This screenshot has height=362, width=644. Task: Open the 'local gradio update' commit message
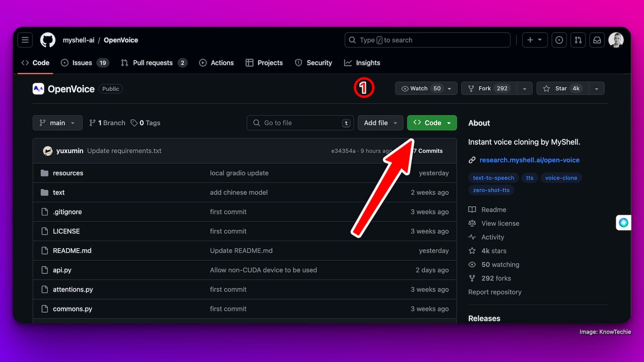(x=239, y=173)
